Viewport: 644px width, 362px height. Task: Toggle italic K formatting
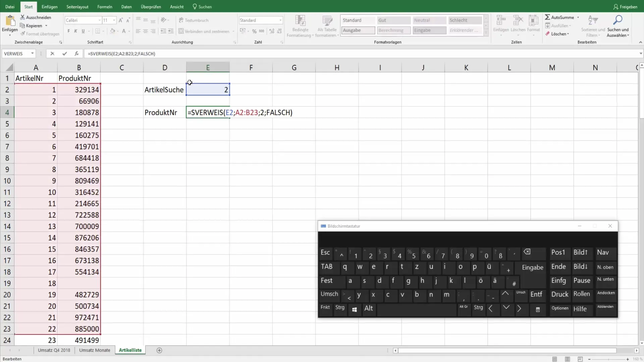tap(75, 31)
